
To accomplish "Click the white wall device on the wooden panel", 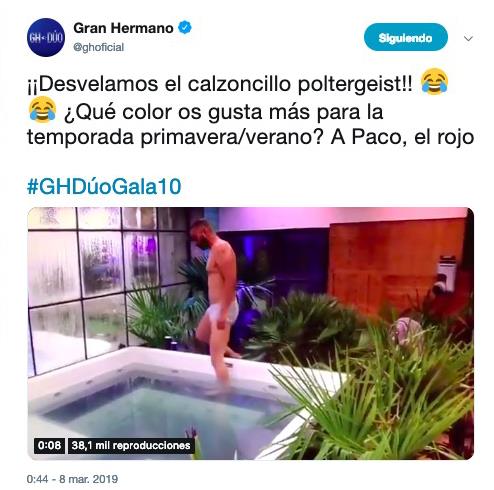I will (446, 273).
